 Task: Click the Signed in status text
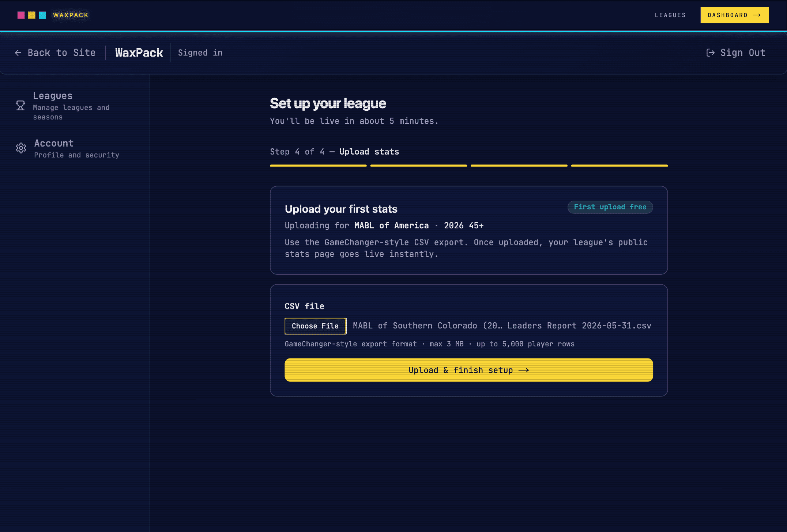coord(200,53)
